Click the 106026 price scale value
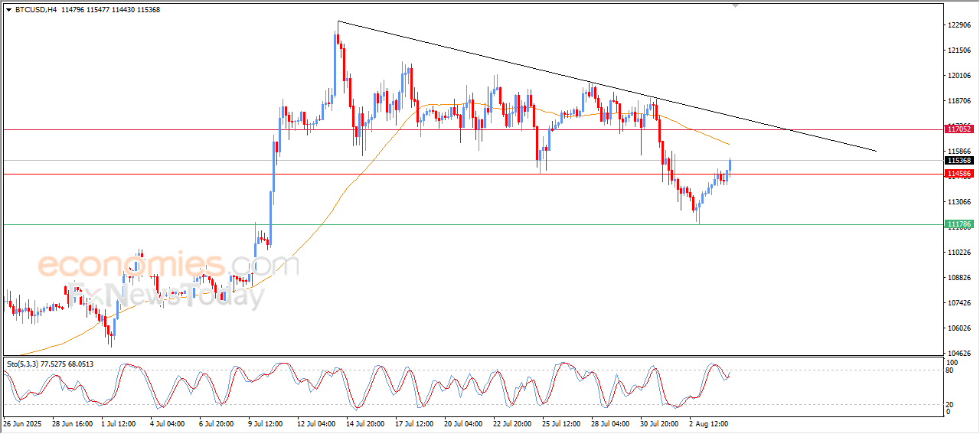 coord(959,328)
